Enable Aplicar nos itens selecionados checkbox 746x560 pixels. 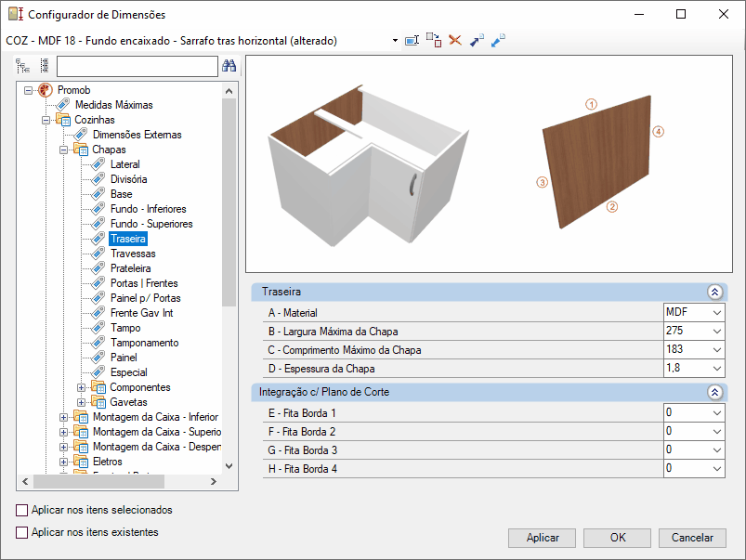click(x=22, y=510)
